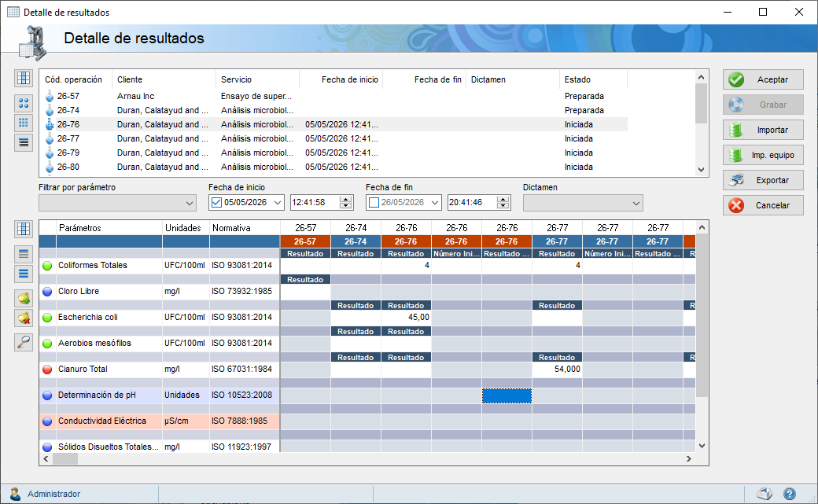Enable the Fecha de fin date checkbox
Viewport: 818px width, 504px height.
point(374,202)
